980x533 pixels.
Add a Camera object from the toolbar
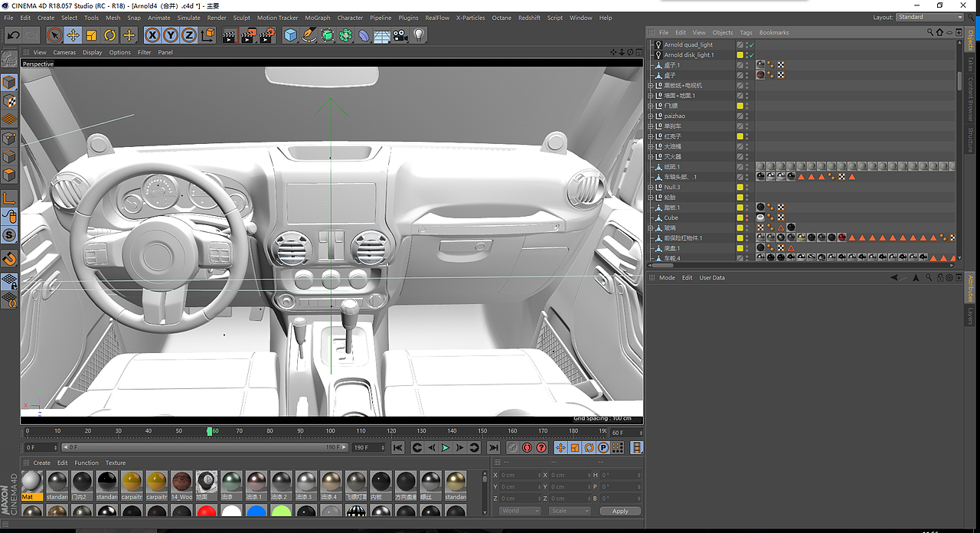click(x=400, y=35)
